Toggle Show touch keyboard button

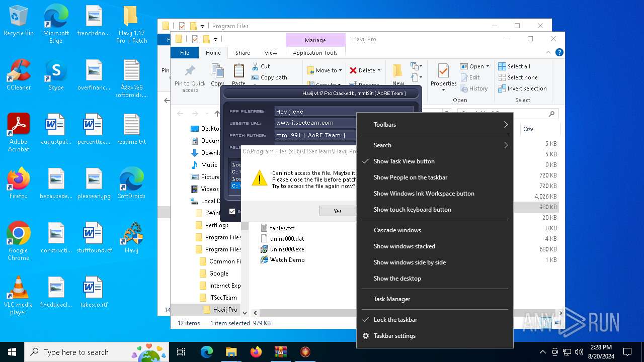tap(435, 210)
